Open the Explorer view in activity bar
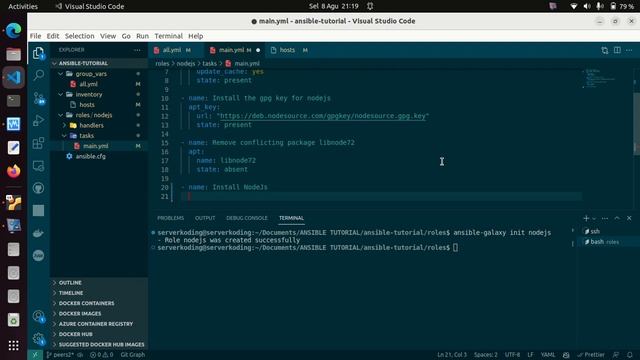This screenshot has height=360, width=640. [x=38, y=53]
